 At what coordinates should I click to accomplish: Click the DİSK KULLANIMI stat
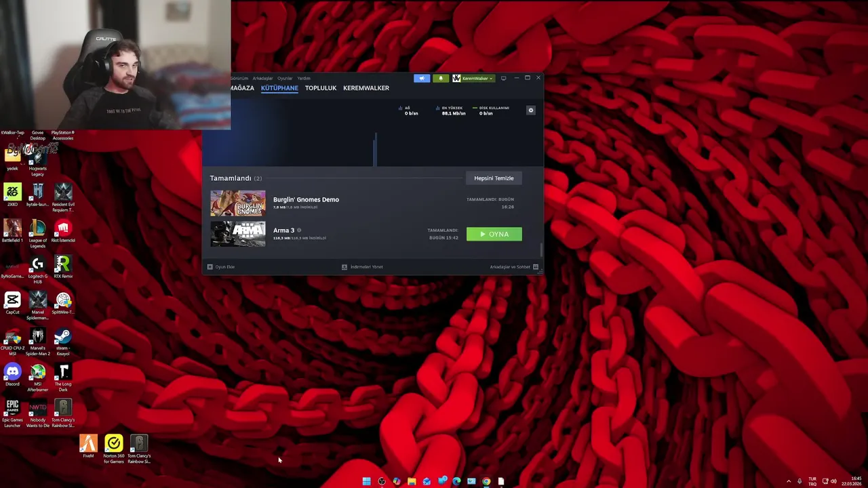click(x=491, y=110)
